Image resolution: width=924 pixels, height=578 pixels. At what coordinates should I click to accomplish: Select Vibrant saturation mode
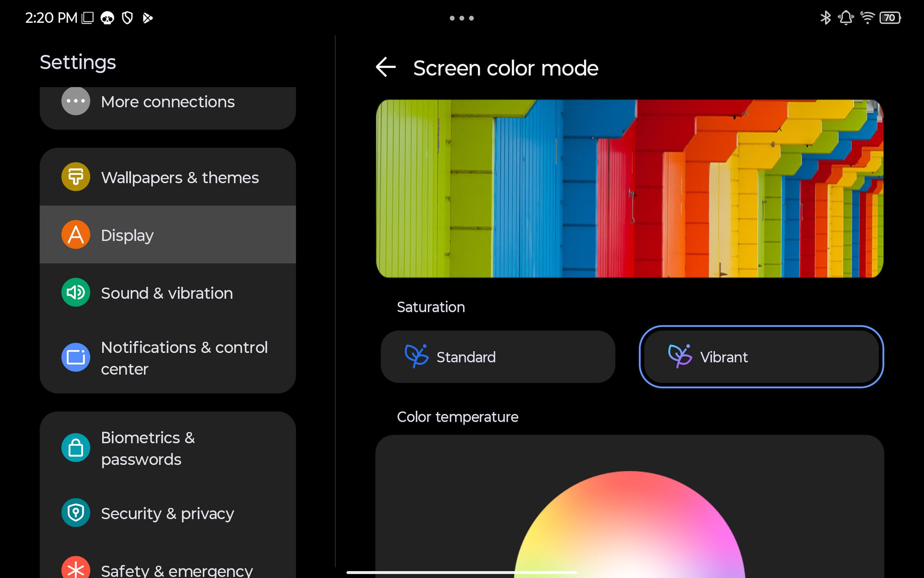(761, 357)
